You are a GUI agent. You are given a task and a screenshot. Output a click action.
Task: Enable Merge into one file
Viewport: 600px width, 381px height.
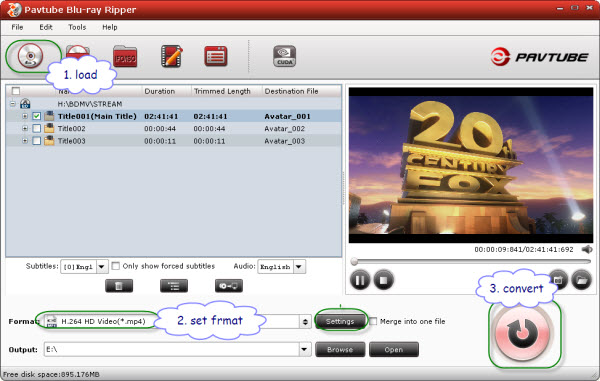373,321
